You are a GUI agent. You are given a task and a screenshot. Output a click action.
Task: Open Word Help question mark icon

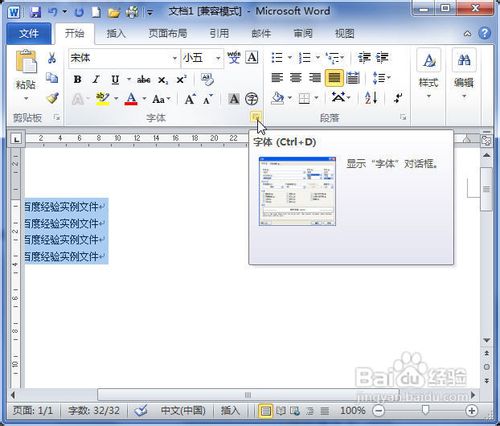tap(484, 33)
